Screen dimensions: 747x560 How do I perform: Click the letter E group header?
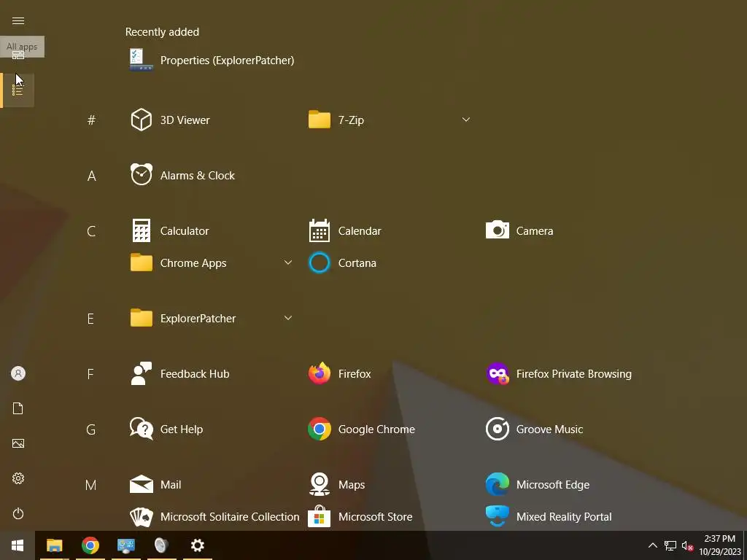90,319
